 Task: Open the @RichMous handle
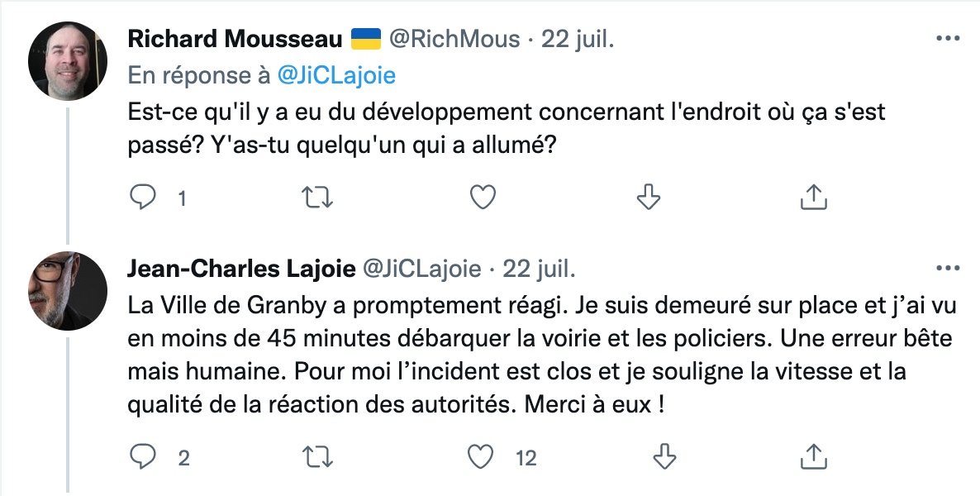point(454,39)
